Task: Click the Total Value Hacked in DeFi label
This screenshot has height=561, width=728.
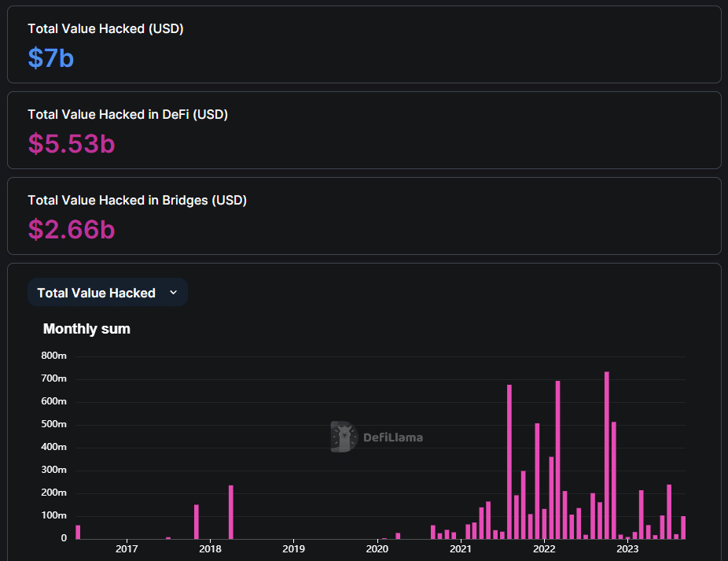Action: click(x=127, y=114)
